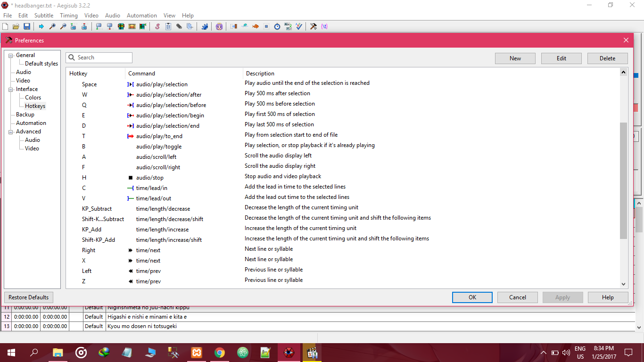Click the Edit hotkey button
Viewport: 644px width, 362px height.
pos(561,58)
